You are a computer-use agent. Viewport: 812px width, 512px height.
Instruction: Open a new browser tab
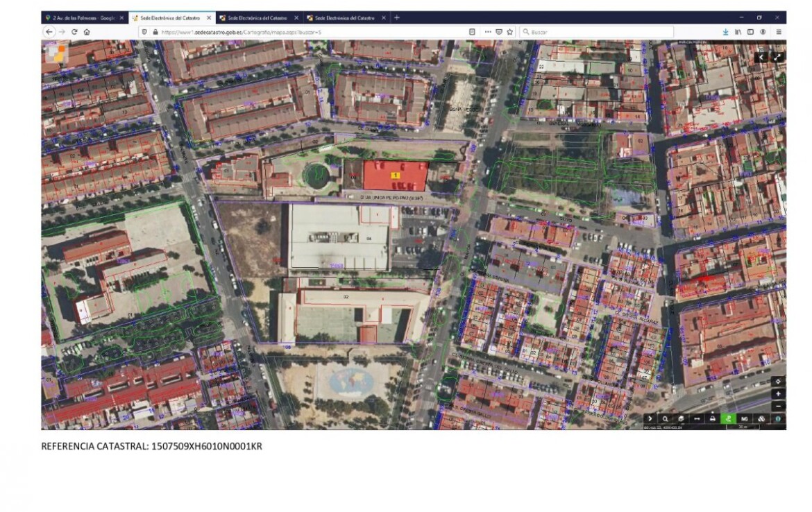(x=397, y=17)
